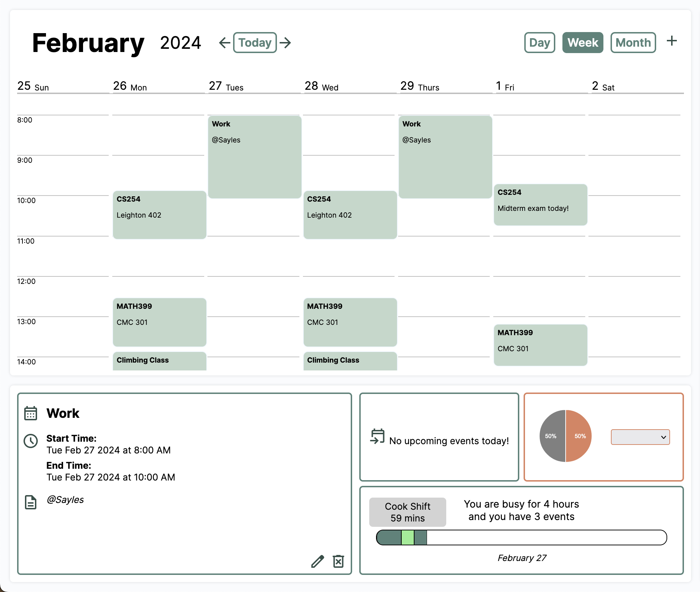Click the notes document icon by @Sayles

click(31, 502)
